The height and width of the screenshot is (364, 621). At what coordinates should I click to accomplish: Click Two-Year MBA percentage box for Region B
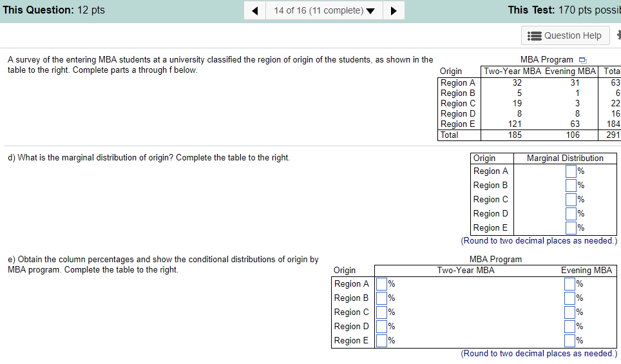click(x=381, y=298)
